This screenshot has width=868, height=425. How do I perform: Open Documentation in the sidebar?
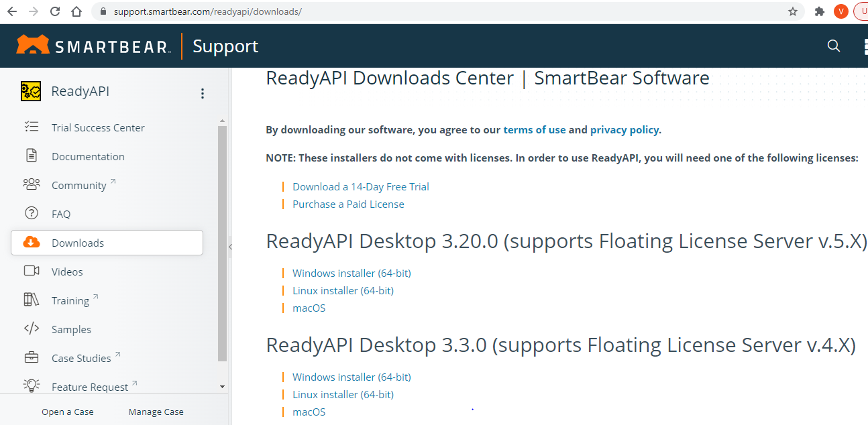(88, 156)
